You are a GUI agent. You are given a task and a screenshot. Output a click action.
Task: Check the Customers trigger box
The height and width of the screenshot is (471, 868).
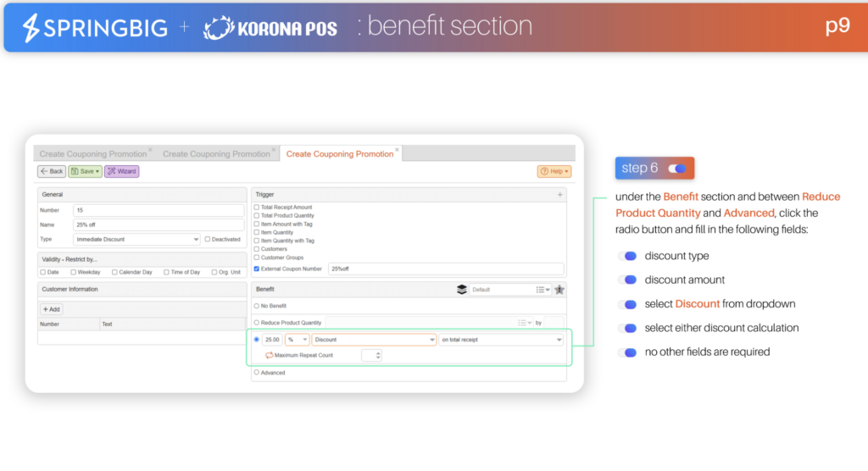coord(256,249)
